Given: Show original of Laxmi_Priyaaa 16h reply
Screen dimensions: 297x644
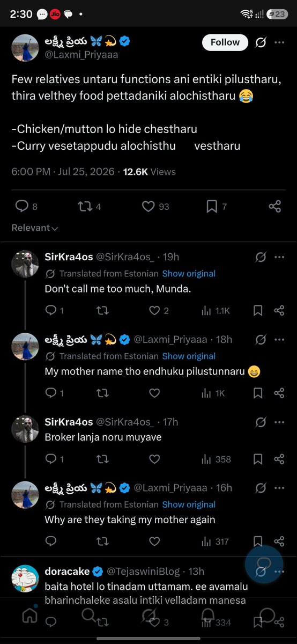Looking at the screenshot, I should [x=189, y=504].
